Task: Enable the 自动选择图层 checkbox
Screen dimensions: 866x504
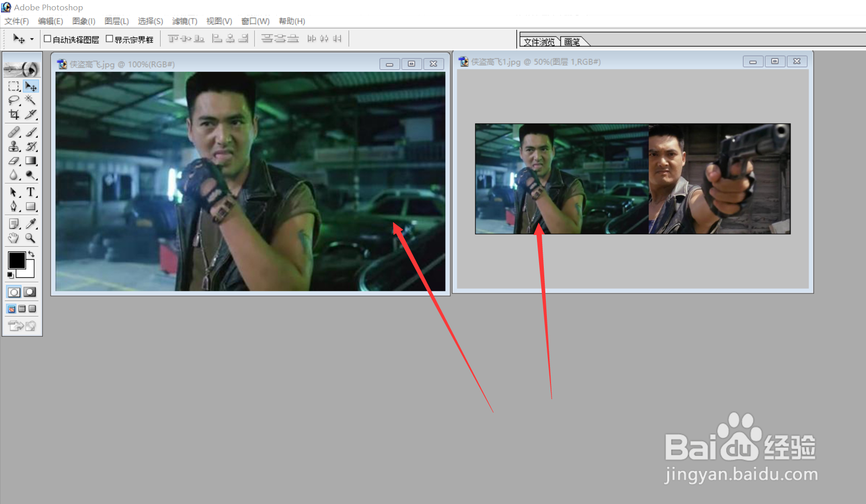Action: [48, 39]
